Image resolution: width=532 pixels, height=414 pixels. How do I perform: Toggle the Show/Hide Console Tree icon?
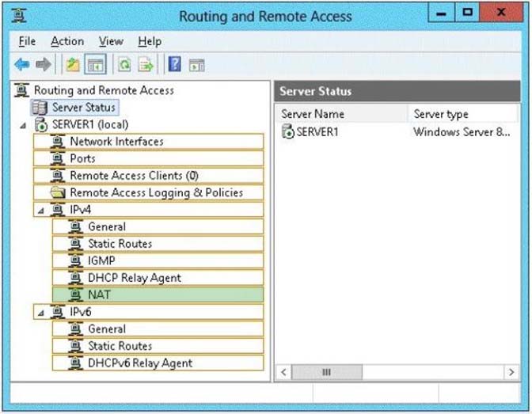tap(95, 64)
